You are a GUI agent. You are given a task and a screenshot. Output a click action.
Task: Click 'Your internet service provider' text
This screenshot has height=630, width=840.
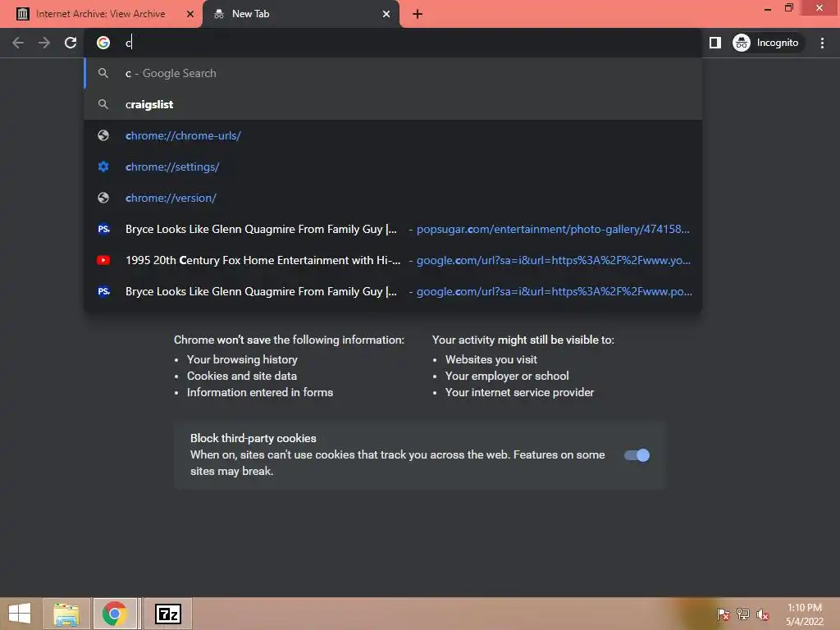coord(519,393)
